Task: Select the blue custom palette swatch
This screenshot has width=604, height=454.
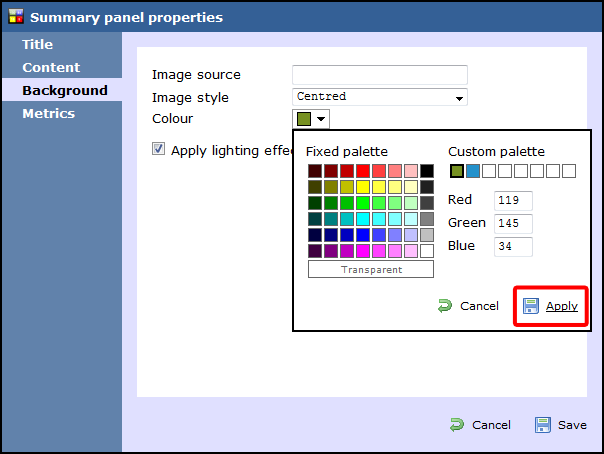Action: (473, 171)
